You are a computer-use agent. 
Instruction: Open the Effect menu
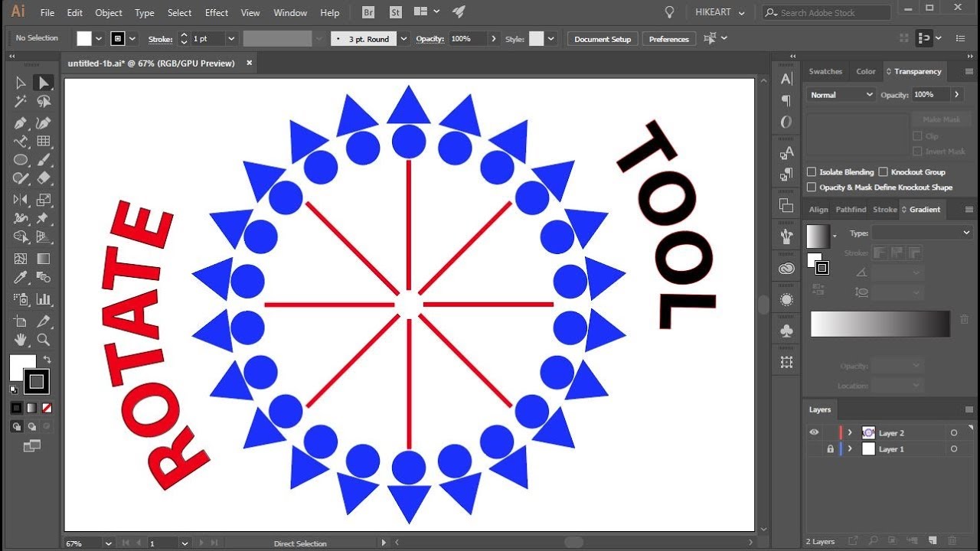click(217, 13)
